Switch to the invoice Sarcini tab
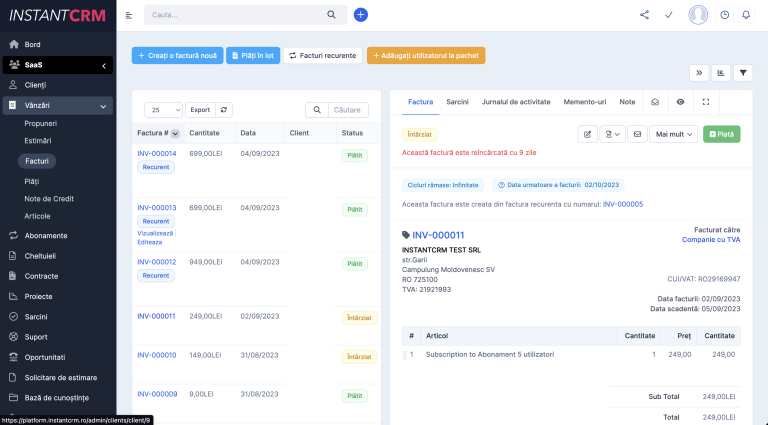 click(457, 102)
